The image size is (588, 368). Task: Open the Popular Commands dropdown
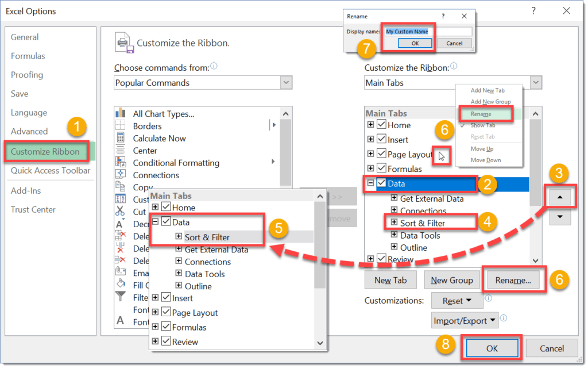point(286,82)
